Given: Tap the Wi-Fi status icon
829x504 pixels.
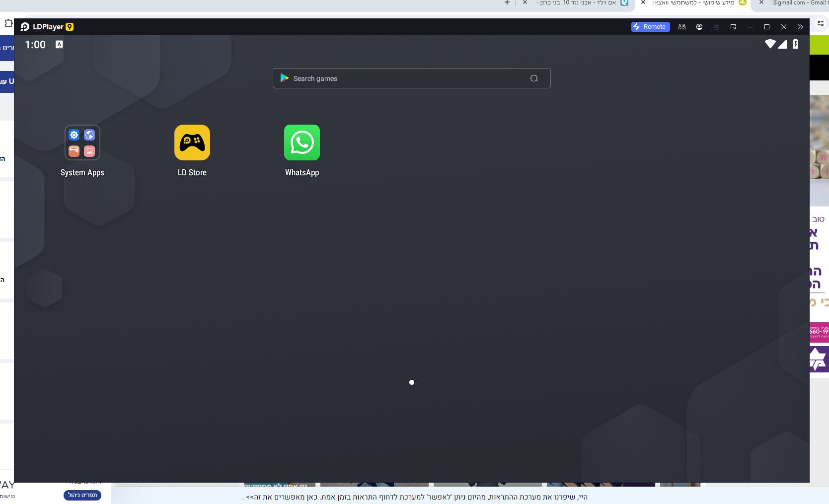Looking at the screenshot, I should coord(770,44).
